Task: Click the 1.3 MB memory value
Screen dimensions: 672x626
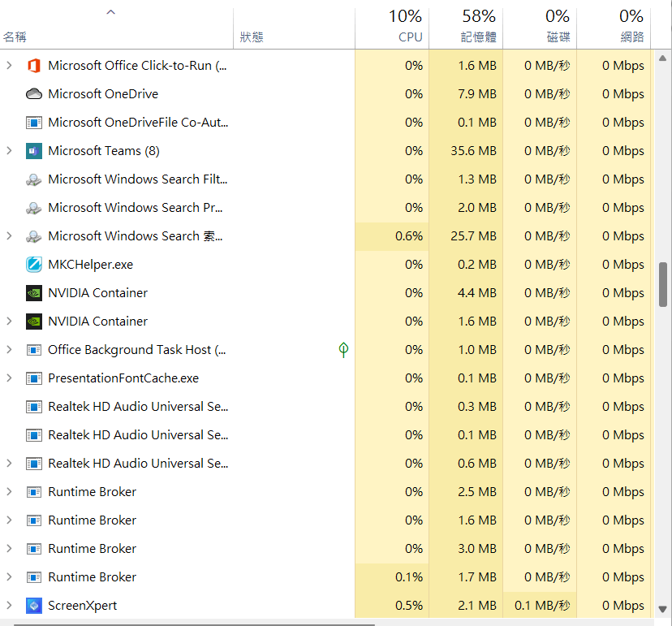Action: pyautogui.click(x=477, y=179)
